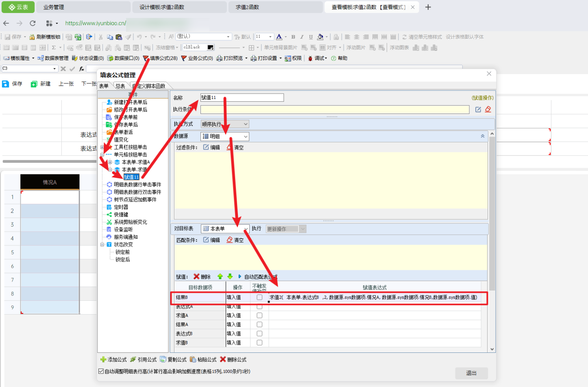Click 编辑 next to 过滤条件

coord(212,147)
